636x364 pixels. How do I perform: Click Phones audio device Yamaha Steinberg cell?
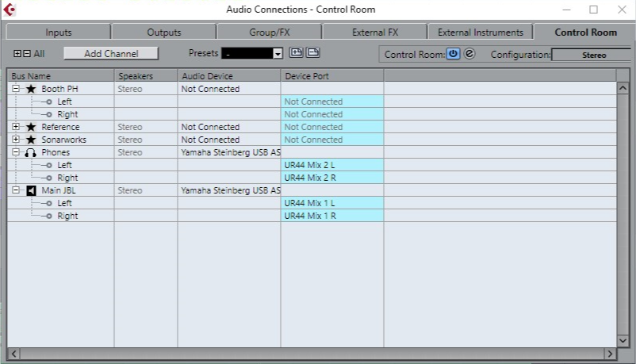coord(229,152)
